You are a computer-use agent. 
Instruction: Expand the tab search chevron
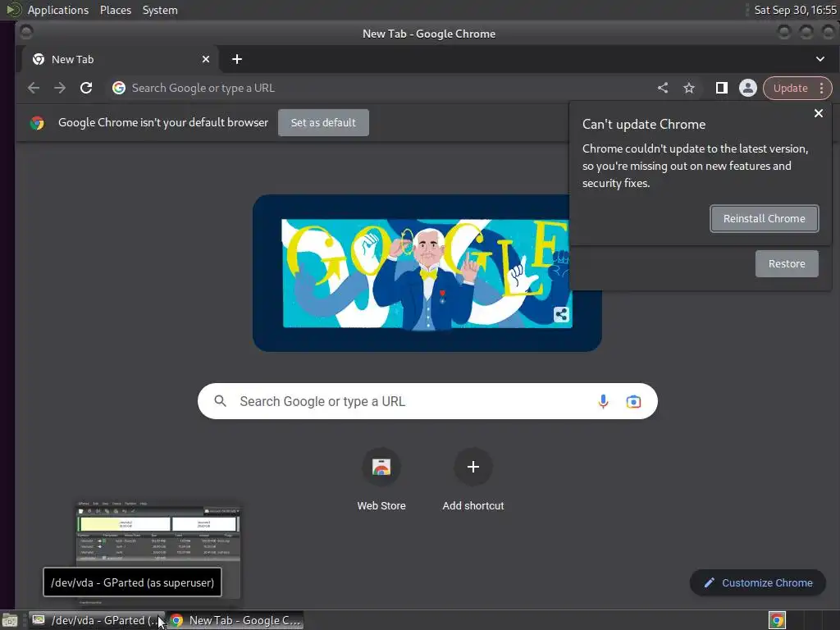click(820, 59)
